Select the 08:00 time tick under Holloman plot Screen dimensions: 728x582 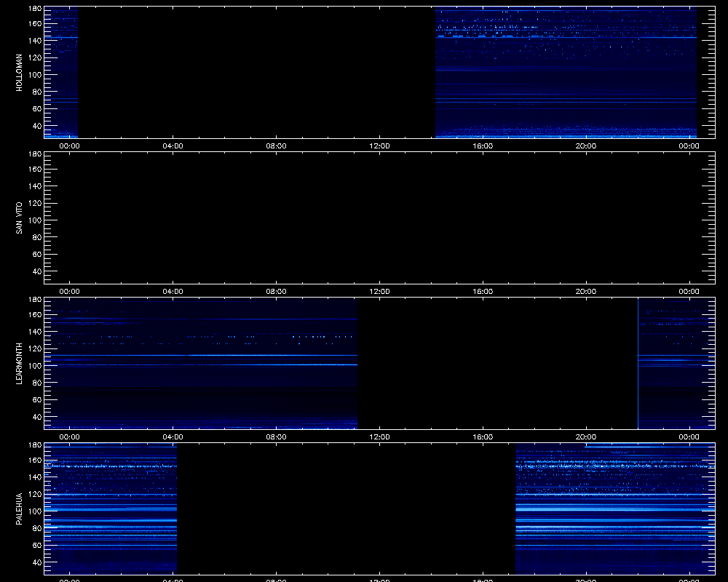(x=276, y=145)
